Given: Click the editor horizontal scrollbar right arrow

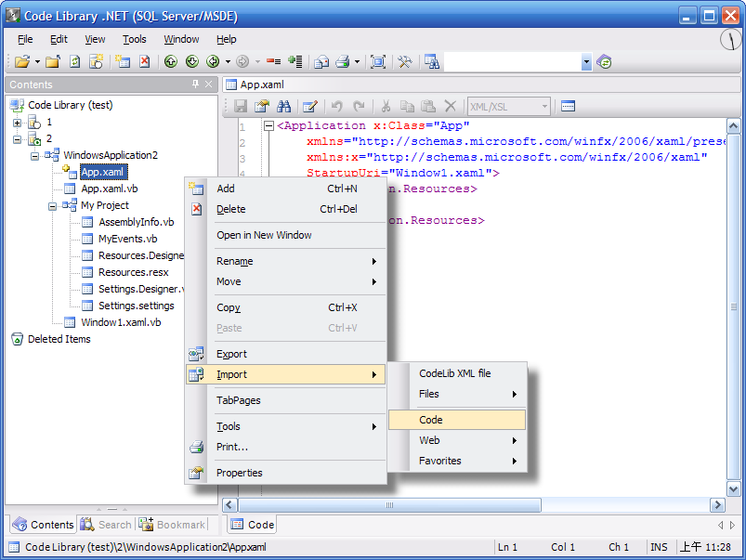Looking at the screenshot, I should pyautogui.click(x=717, y=505).
